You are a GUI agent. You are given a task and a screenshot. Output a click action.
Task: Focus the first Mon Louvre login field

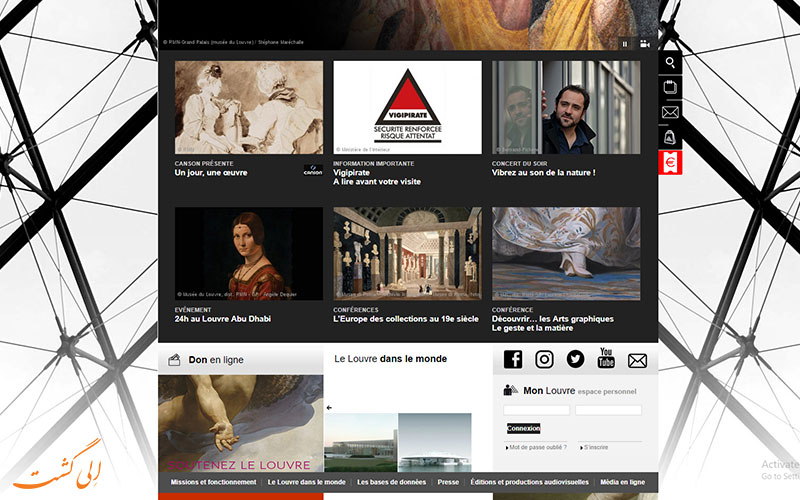[536, 410]
